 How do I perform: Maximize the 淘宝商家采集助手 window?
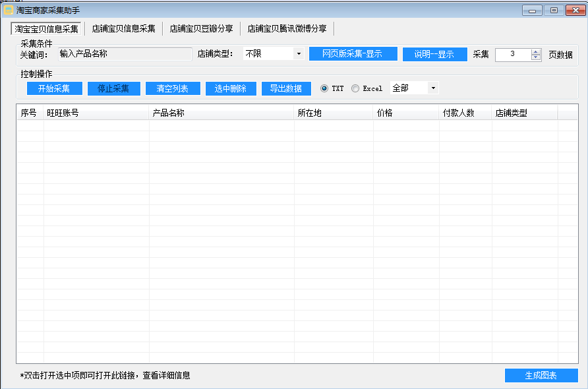554,11
